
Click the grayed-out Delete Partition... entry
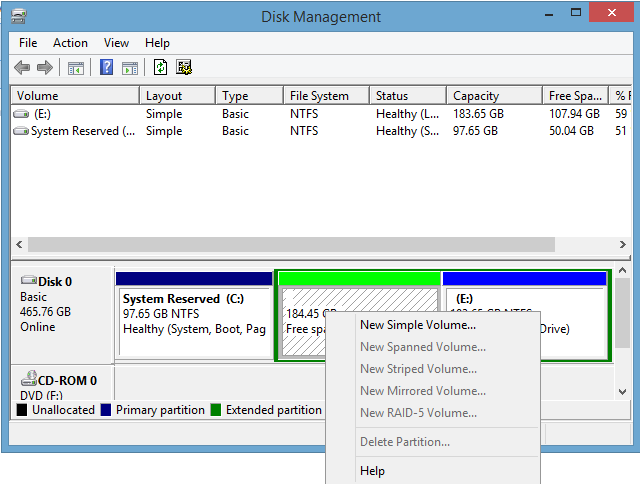tap(433, 442)
